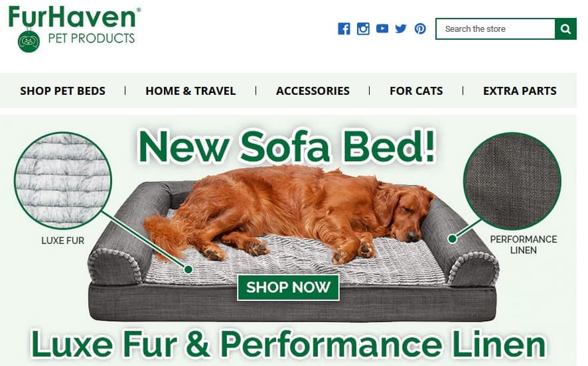Select the Performance Linen fabric swatch circle
This screenshot has width=588, height=366.
click(512, 181)
